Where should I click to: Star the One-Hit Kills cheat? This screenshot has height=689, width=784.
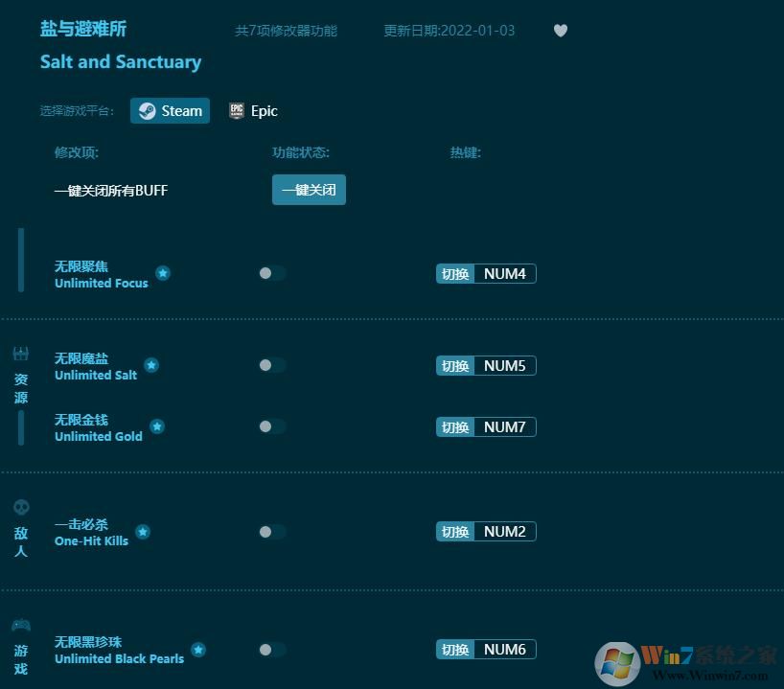pos(143,530)
